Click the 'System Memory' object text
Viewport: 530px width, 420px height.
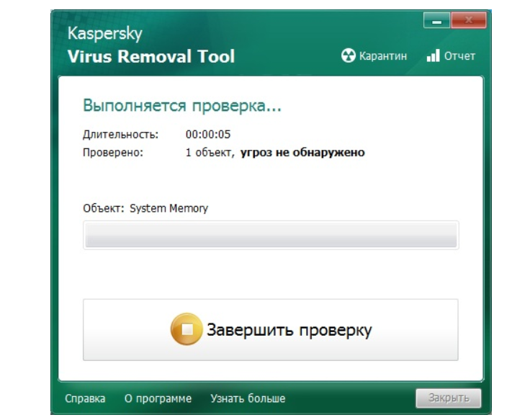[x=169, y=208]
